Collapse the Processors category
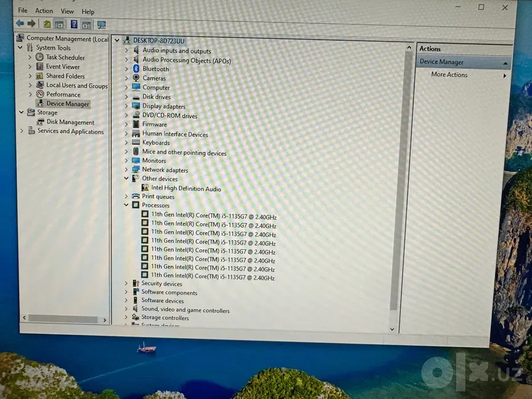The height and width of the screenshot is (399, 532). click(x=126, y=205)
